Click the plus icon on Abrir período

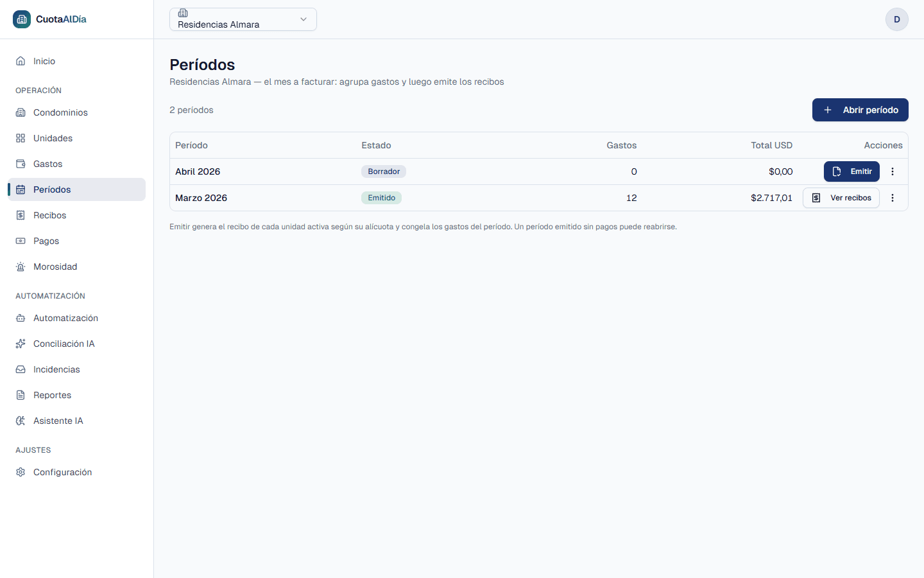828,110
